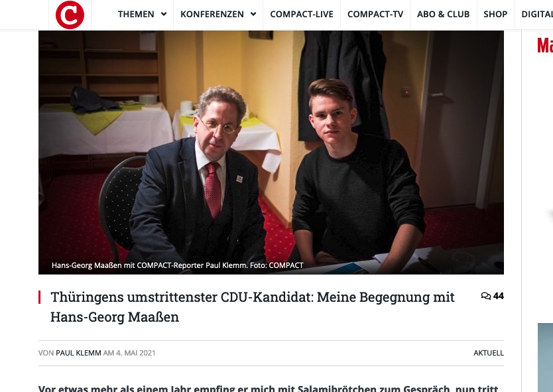Open the AKTUELL category link
The width and height of the screenshot is (553, 392).
[489, 353]
